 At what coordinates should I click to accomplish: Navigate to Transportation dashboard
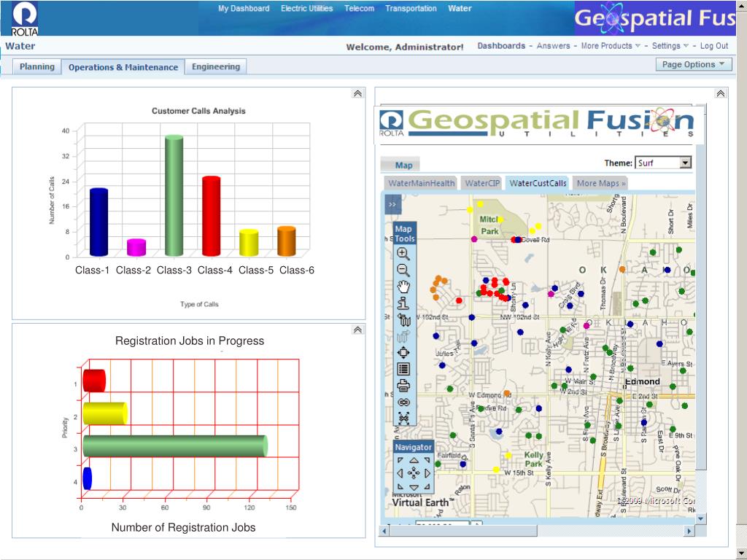(411, 9)
